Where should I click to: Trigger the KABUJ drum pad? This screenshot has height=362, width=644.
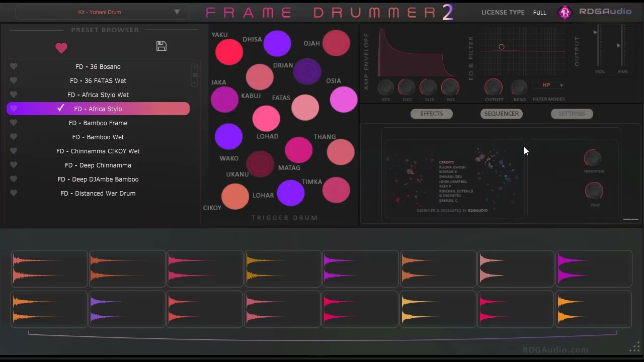[260, 77]
